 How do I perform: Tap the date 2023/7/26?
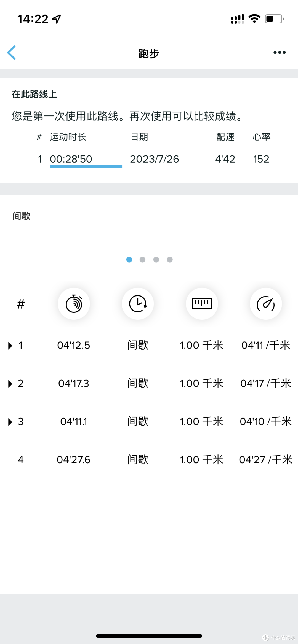[x=155, y=159]
